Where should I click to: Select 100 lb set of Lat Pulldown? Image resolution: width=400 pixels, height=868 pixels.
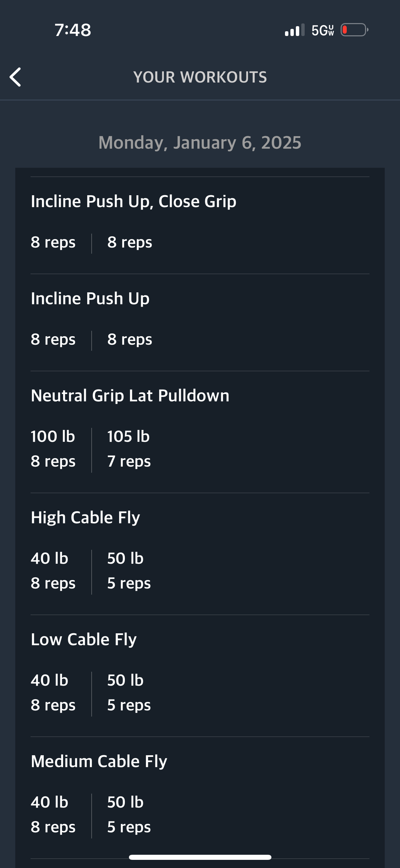tap(53, 449)
